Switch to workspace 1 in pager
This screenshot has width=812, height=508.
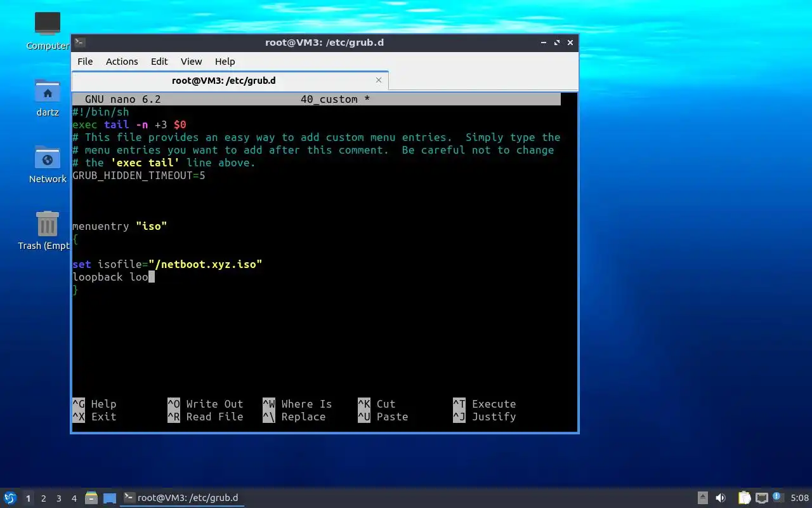click(x=28, y=498)
